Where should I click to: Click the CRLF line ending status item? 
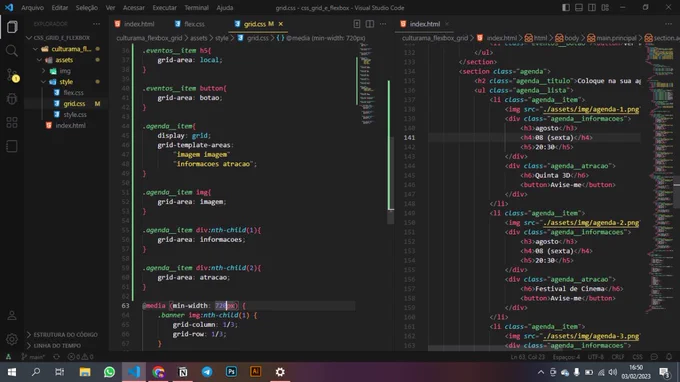click(618, 357)
